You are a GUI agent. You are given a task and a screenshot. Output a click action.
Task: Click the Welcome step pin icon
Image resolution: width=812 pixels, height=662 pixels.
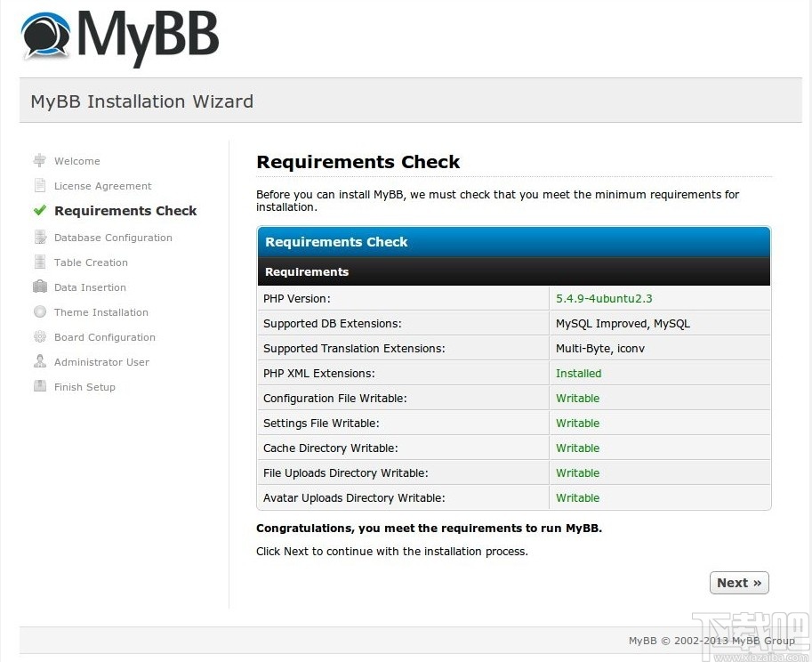pyautogui.click(x=39, y=159)
